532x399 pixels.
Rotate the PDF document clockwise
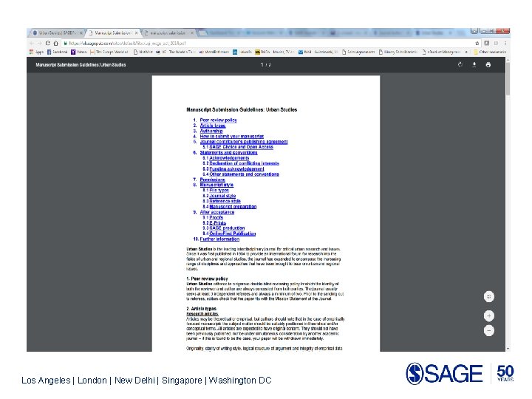(x=460, y=64)
